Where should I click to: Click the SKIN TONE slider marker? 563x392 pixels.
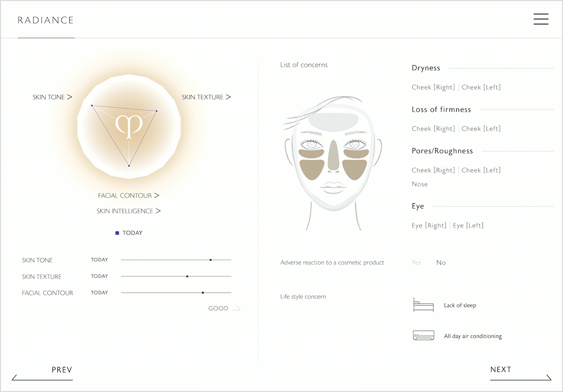(x=211, y=260)
